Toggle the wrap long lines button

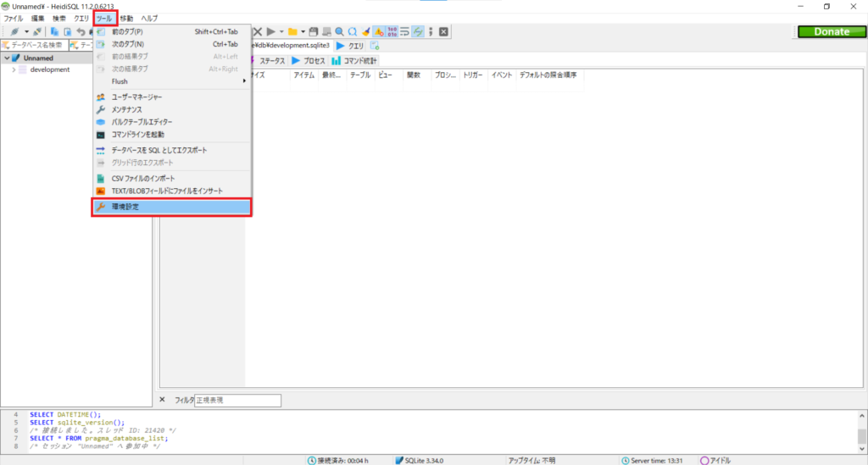[405, 31]
